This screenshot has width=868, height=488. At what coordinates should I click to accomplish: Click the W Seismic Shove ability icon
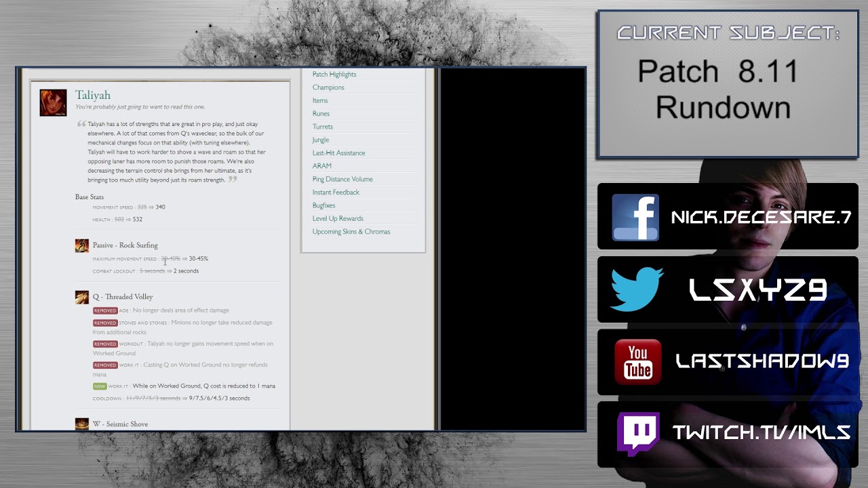click(81, 424)
